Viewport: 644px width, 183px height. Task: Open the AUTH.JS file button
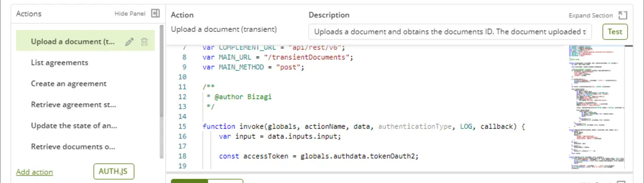pos(114,171)
